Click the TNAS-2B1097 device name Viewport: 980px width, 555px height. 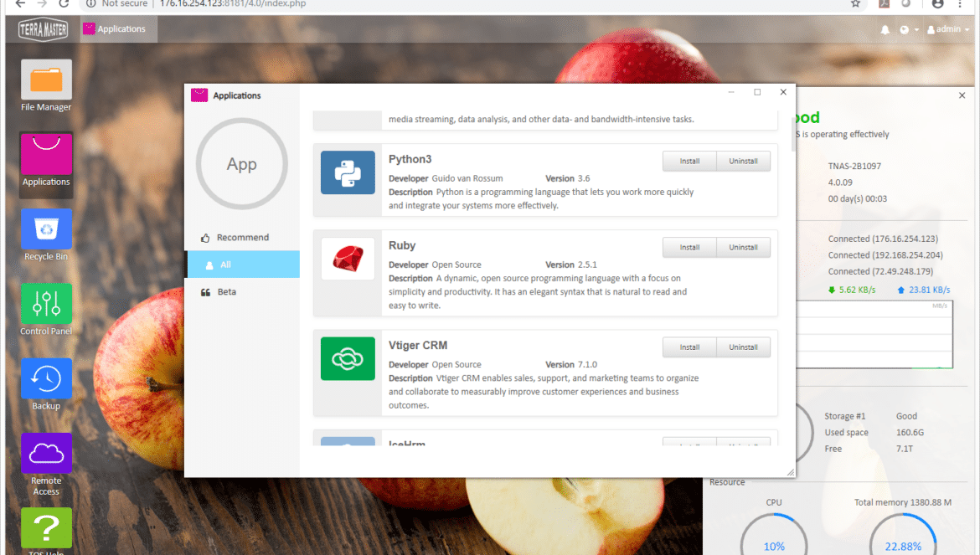(x=854, y=166)
